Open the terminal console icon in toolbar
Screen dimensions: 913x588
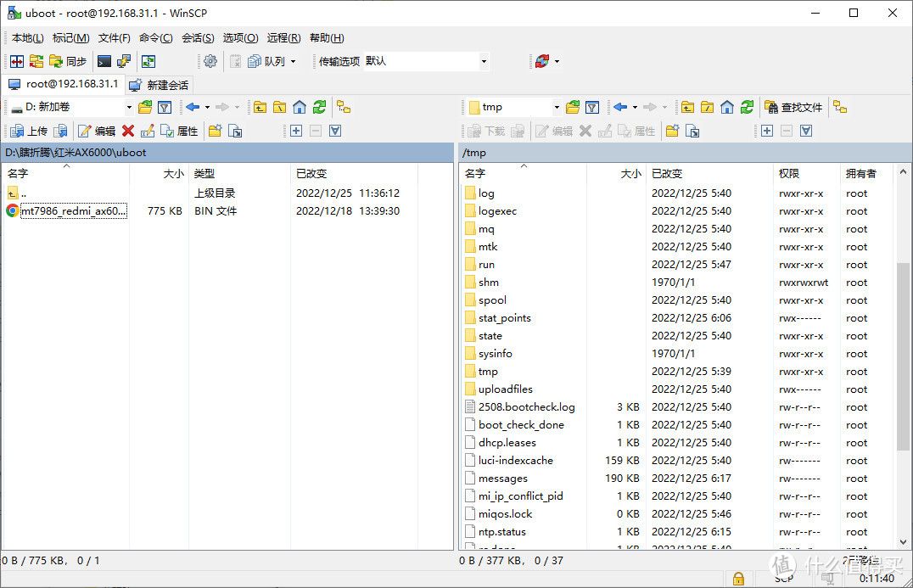pyautogui.click(x=104, y=61)
